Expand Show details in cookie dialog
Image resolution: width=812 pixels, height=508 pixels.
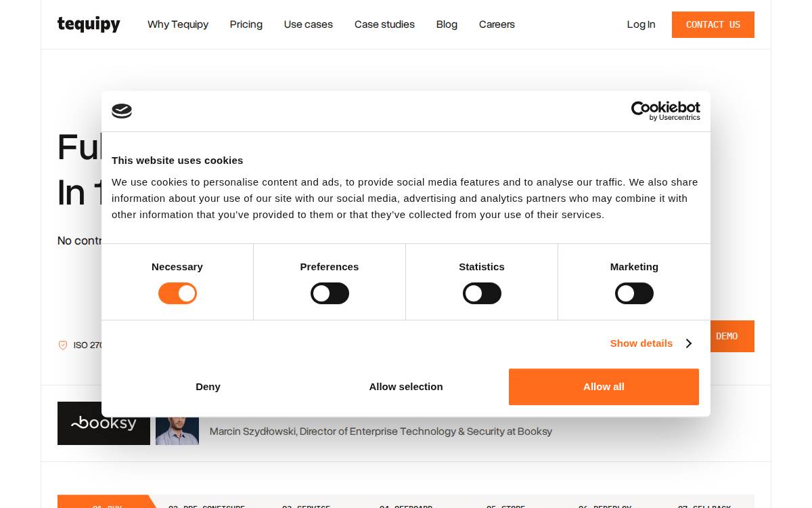coord(651,343)
